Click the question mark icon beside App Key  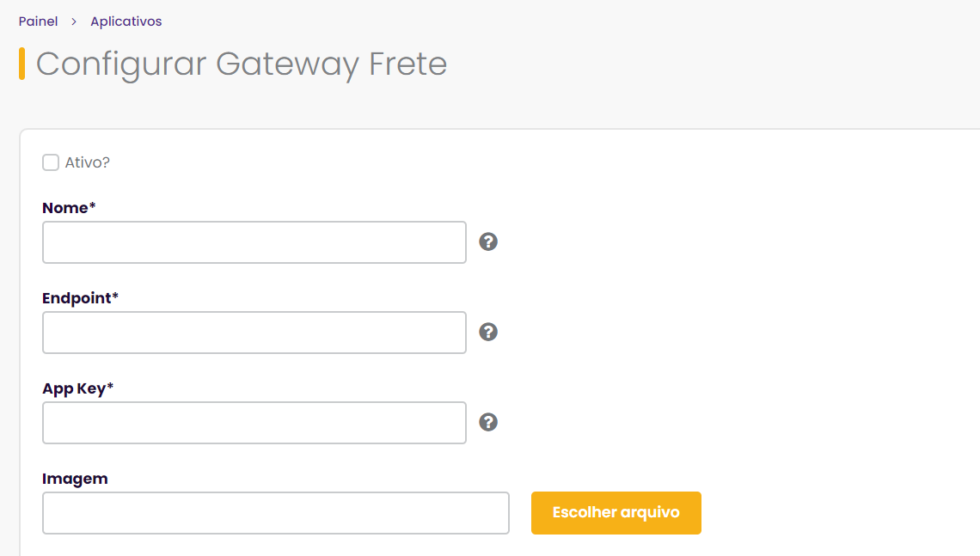[488, 422]
